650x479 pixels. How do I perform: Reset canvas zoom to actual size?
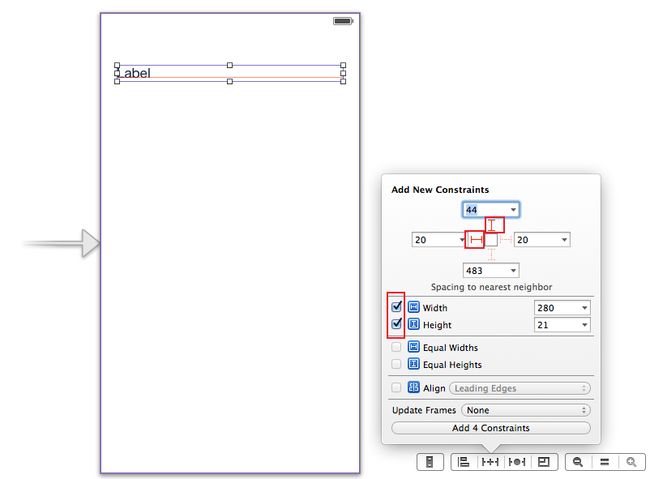(604, 462)
